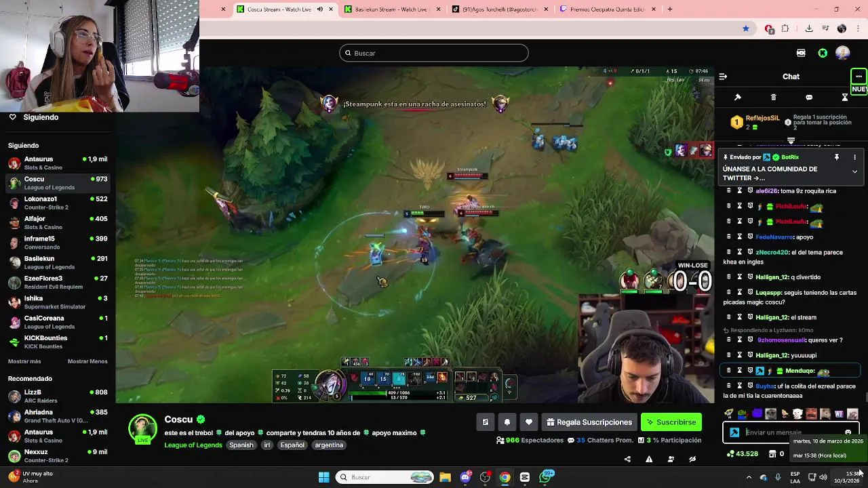Click the Spanish tag
Viewport: 868px width, 488px height.
tap(241, 445)
